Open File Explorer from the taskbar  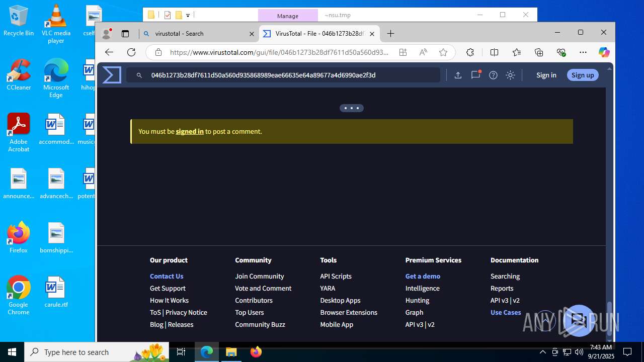pyautogui.click(x=231, y=352)
